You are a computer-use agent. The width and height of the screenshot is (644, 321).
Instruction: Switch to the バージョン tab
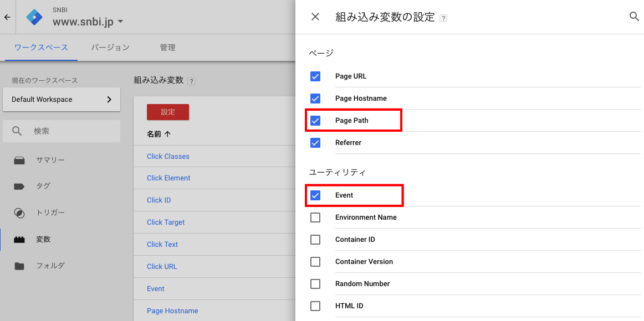click(110, 48)
